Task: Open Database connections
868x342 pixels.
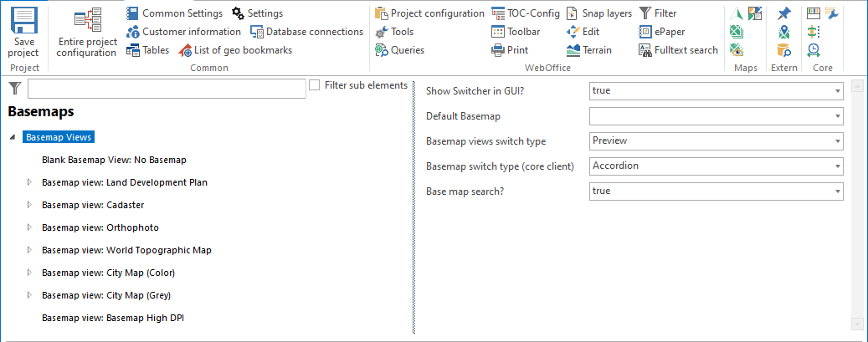Action: tap(306, 32)
